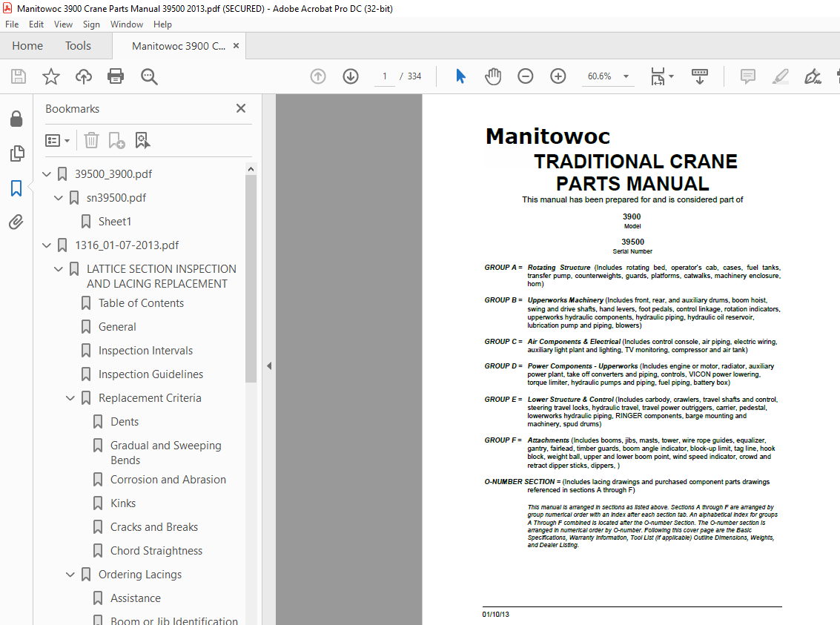Image resolution: width=840 pixels, height=625 pixels.
Task: Open the Attachments paperclip panel
Action: pyautogui.click(x=16, y=222)
